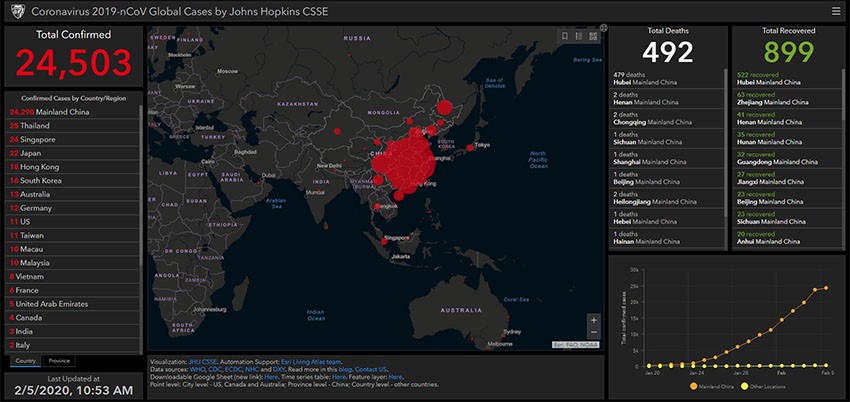The width and height of the screenshot is (850, 402).
Task: Select the '11 Taiwan' row
Action: click(x=73, y=236)
